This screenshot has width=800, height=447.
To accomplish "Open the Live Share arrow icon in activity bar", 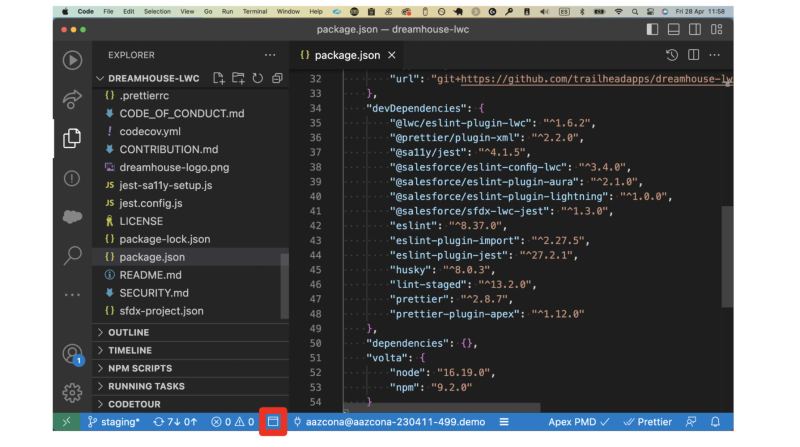I will point(72,100).
